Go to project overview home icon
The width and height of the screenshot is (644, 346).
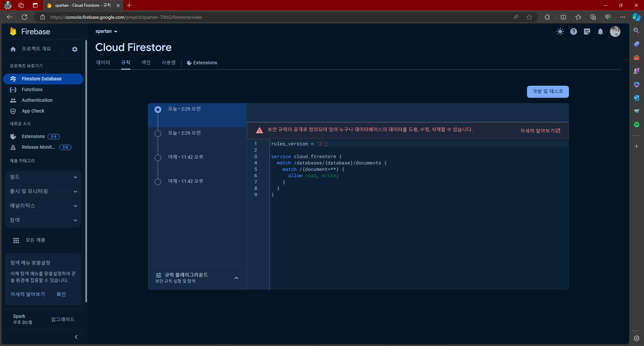[13, 49]
